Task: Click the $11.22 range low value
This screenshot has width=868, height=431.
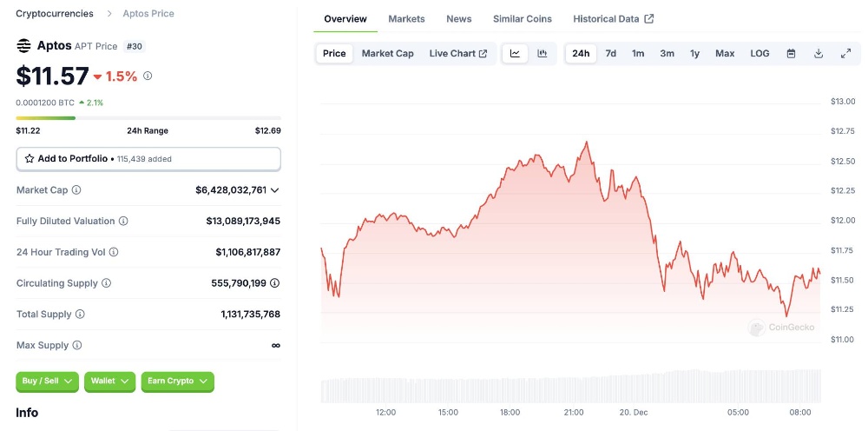Action: pos(29,130)
